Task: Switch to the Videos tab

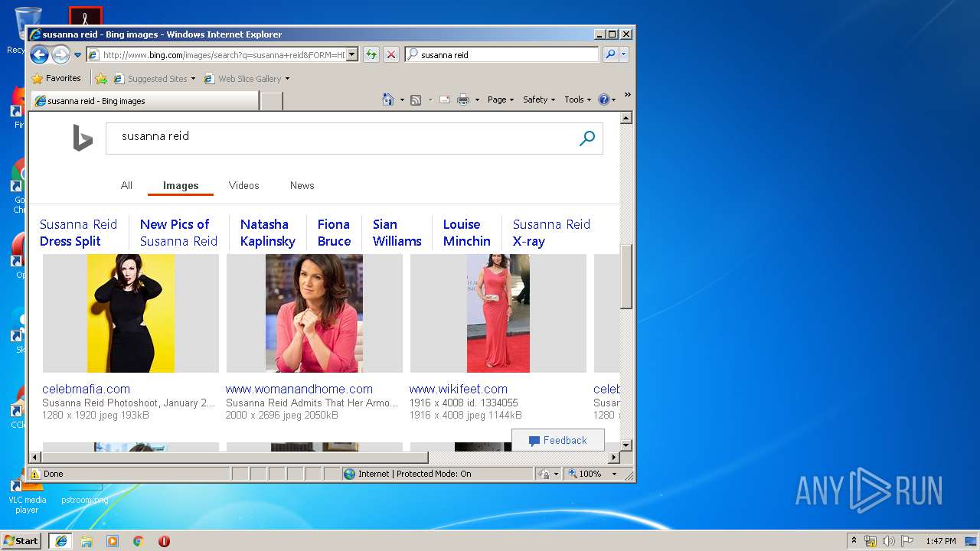Action: pyautogui.click(x=243, y=185)
